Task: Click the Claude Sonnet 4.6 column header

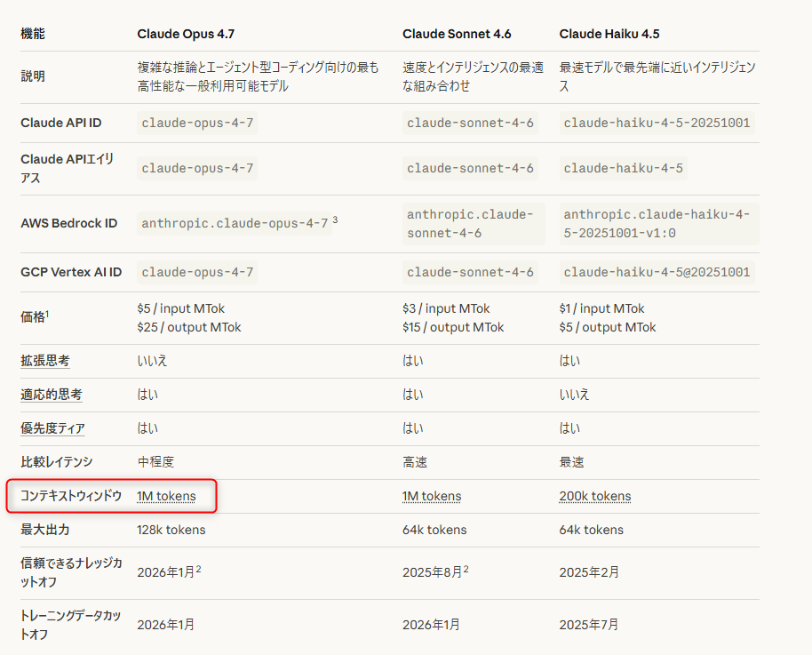Action: pos(457,34)
